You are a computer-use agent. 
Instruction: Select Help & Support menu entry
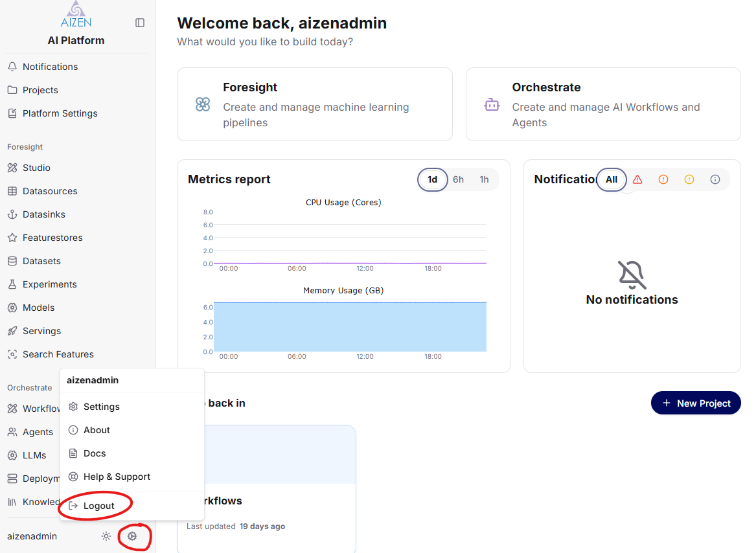117,477
